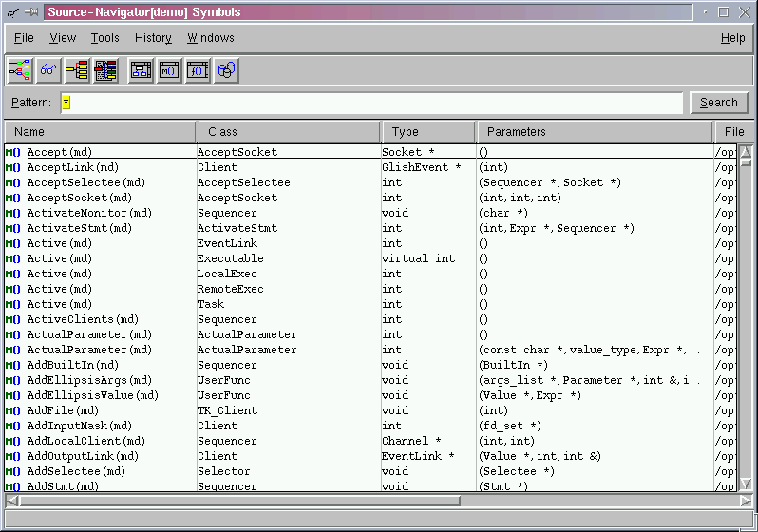Screen dimensions: 758x532
Task: Click the M() icon beside AcceptLink(md)
Action: point(12,167)
